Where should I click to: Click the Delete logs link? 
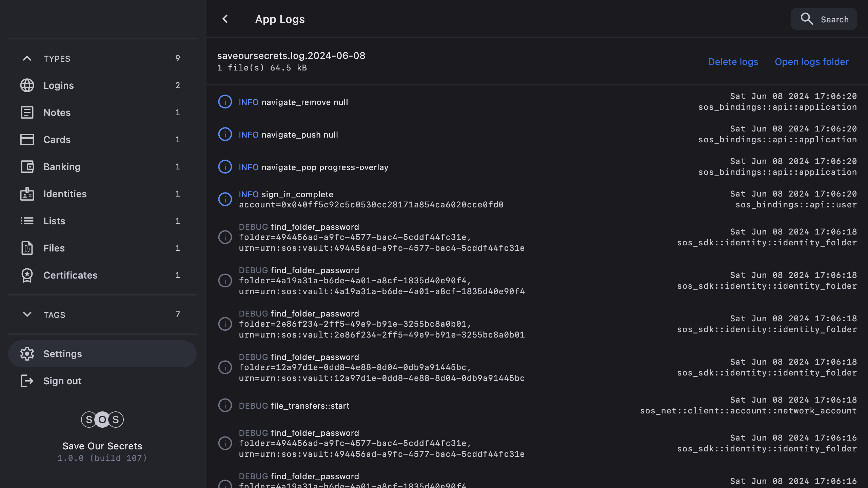(733, 62)
